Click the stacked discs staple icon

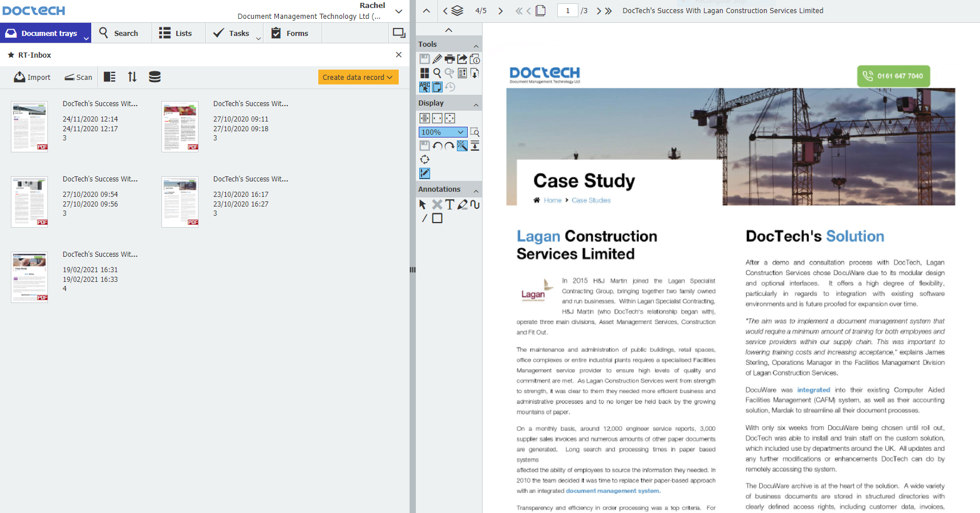[155, 76]
